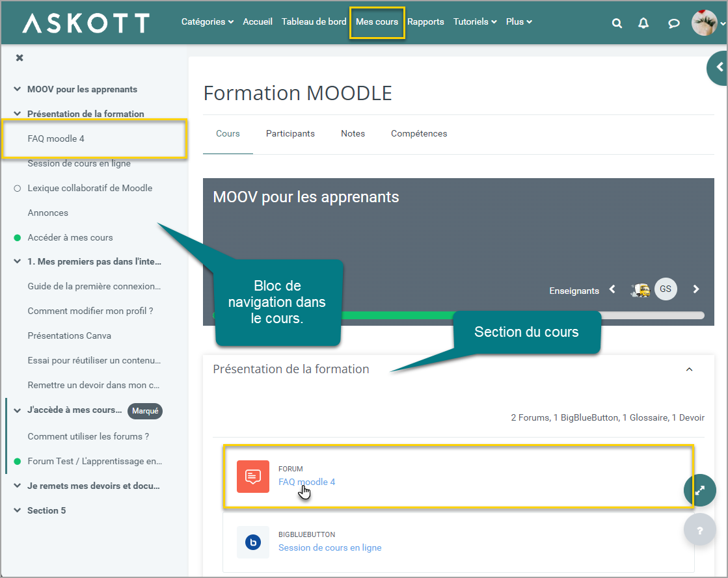Collapse Je remets mes devoirs section
The height and width of the screenshot is (578, 728).
17,486
